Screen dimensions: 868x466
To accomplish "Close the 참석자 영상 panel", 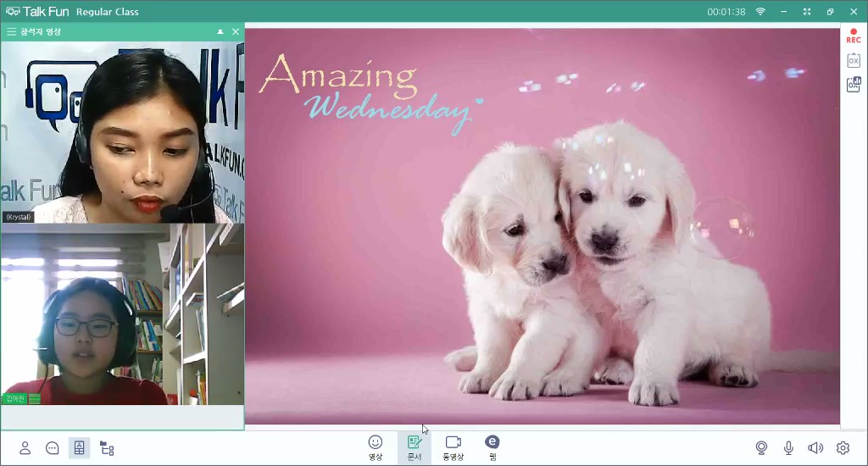I will coord(236,31).
